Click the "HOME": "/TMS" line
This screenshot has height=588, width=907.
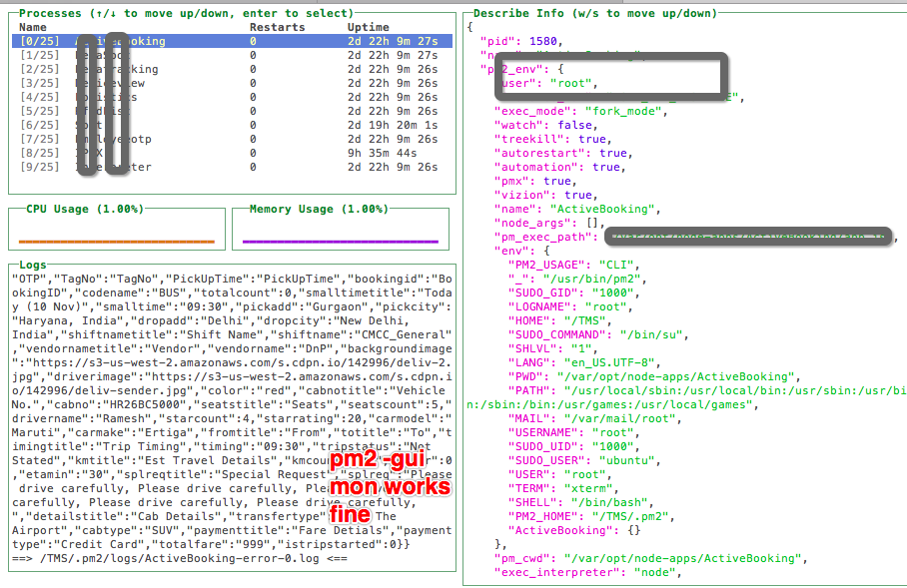[x=559, y=320]
